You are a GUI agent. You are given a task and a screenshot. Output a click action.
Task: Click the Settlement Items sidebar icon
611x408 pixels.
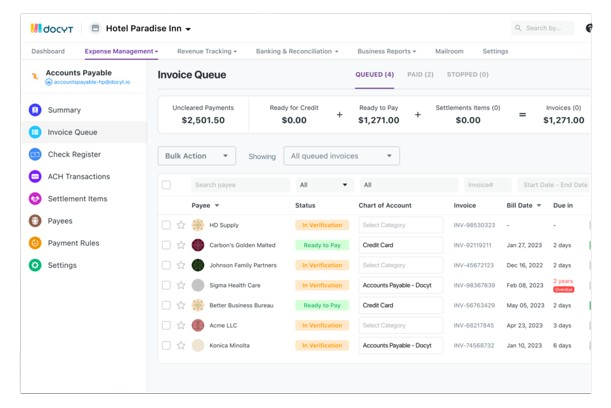coord(35,199)
